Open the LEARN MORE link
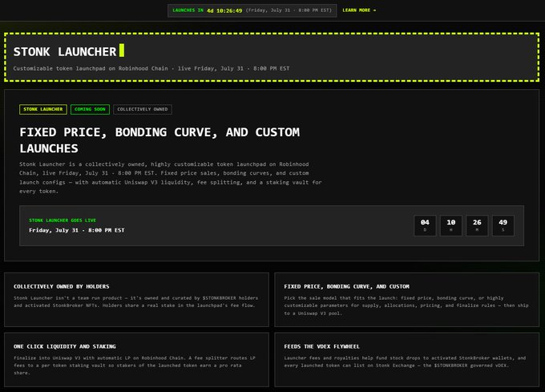 tap(359, 10)
